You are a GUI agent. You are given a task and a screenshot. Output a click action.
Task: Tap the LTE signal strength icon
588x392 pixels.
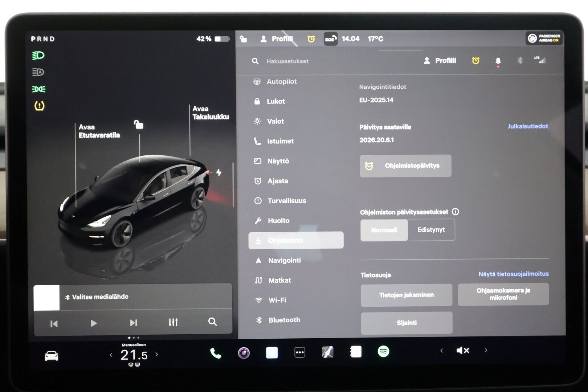pyautogui.click(x=540, y=60)
